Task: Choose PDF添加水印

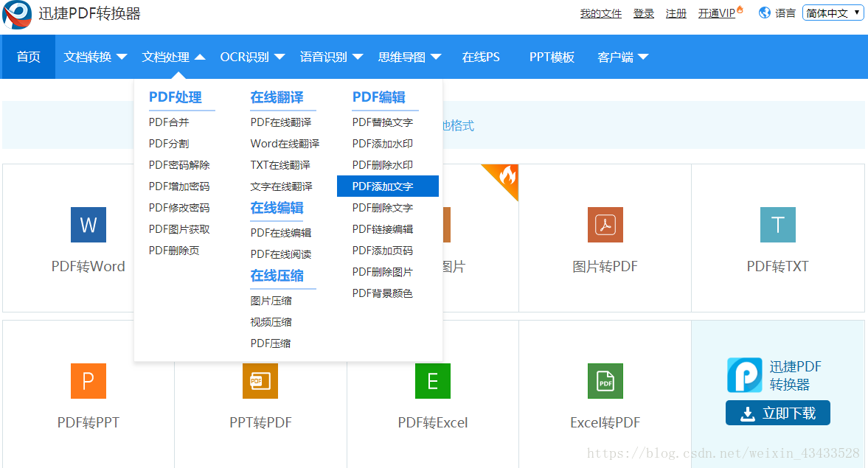Action: (x=383, y=144)
